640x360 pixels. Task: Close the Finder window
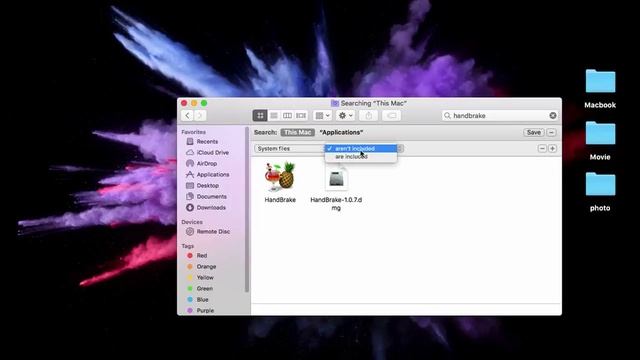click(184, 103)
